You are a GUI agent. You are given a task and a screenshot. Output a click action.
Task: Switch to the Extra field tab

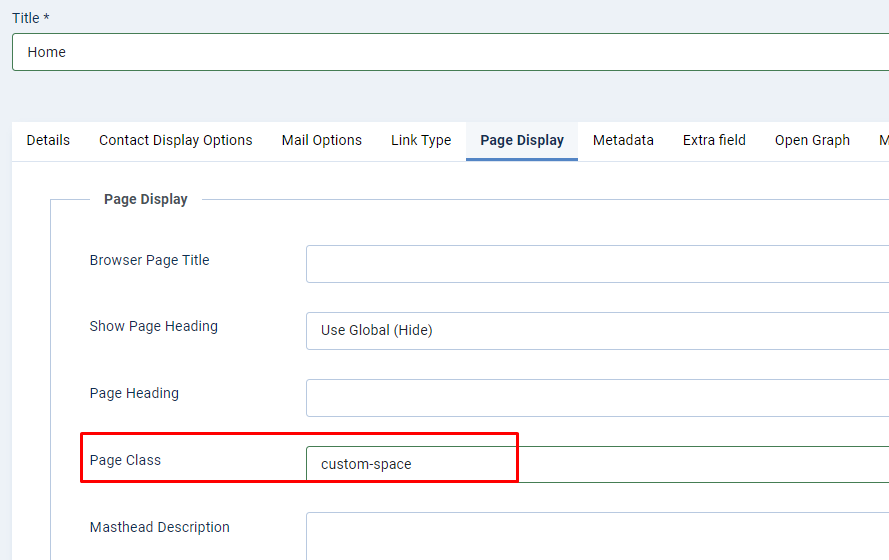714,140
